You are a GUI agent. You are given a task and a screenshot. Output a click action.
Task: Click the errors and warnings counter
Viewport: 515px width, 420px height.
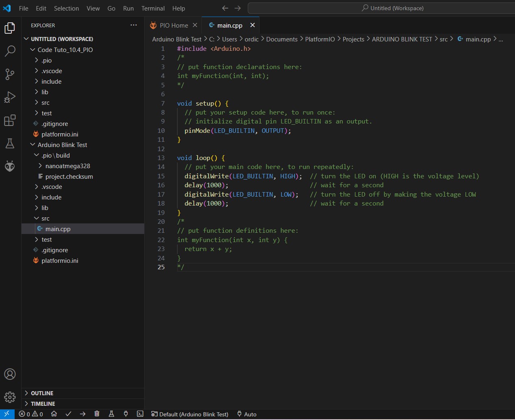(31, 414)
